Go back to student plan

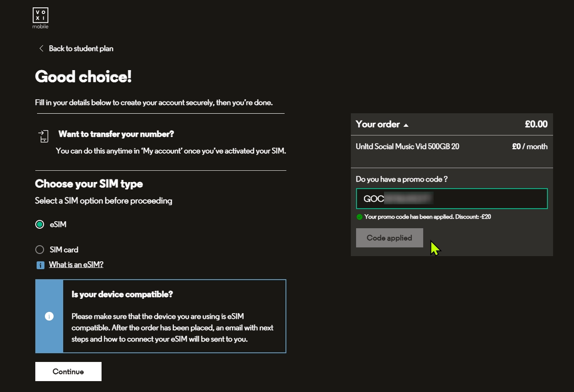point(81,48)
